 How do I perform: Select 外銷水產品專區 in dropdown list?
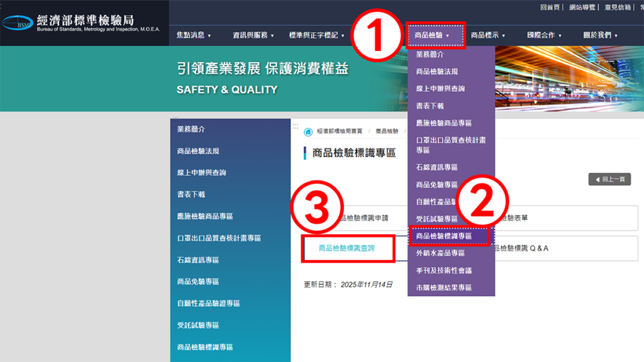tap(440, 253)
